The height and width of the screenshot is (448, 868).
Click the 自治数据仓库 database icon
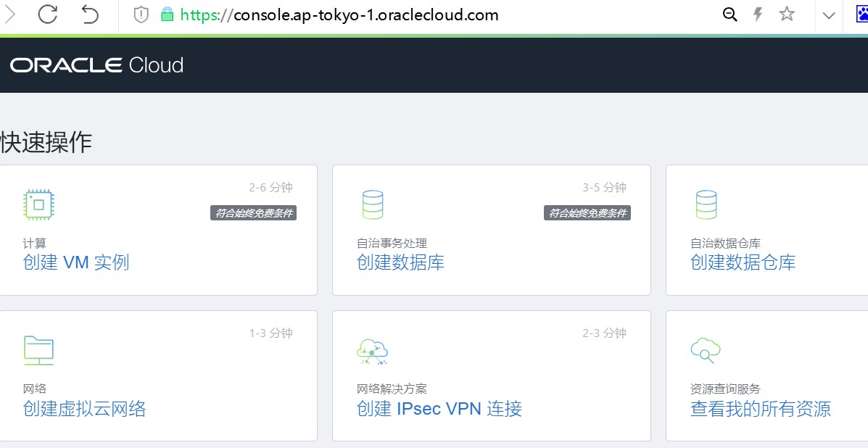706,204
